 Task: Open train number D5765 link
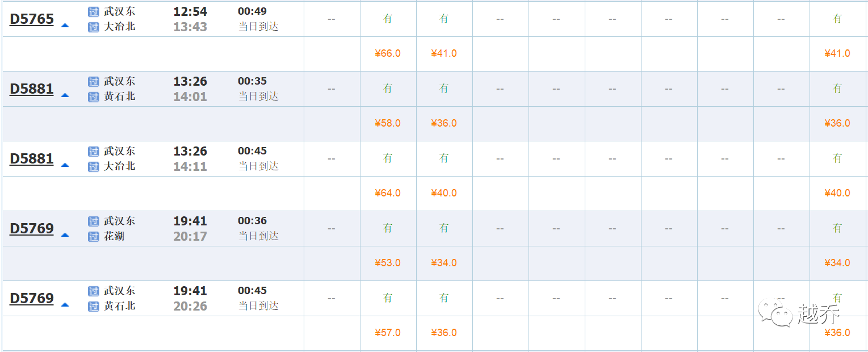tap(32, 19)
